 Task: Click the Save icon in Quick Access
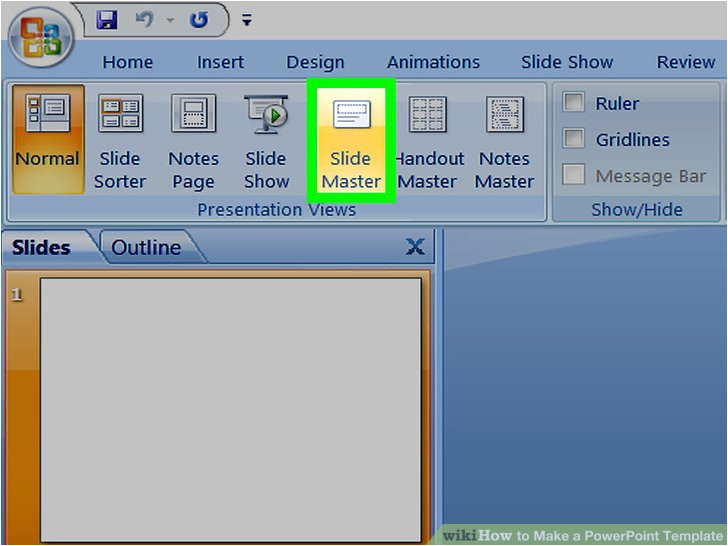(107, 19)
